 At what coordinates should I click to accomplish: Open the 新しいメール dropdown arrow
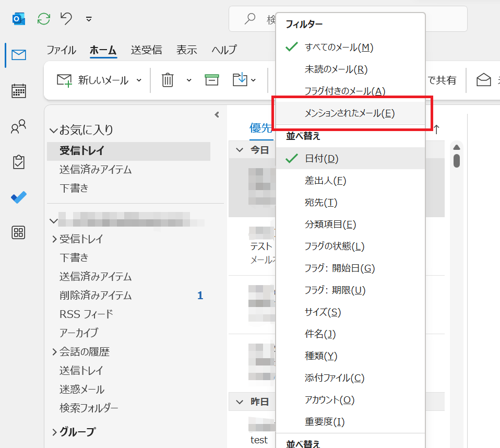coord(139,80)
